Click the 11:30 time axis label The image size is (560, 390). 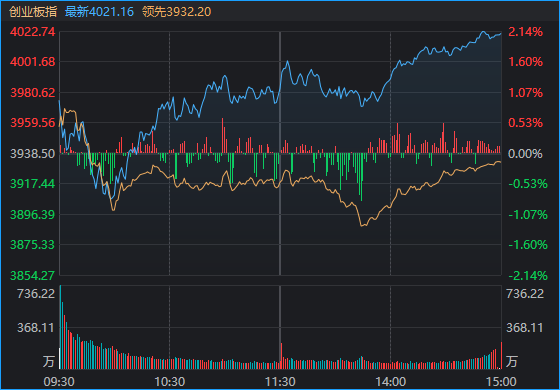(280, 382)
